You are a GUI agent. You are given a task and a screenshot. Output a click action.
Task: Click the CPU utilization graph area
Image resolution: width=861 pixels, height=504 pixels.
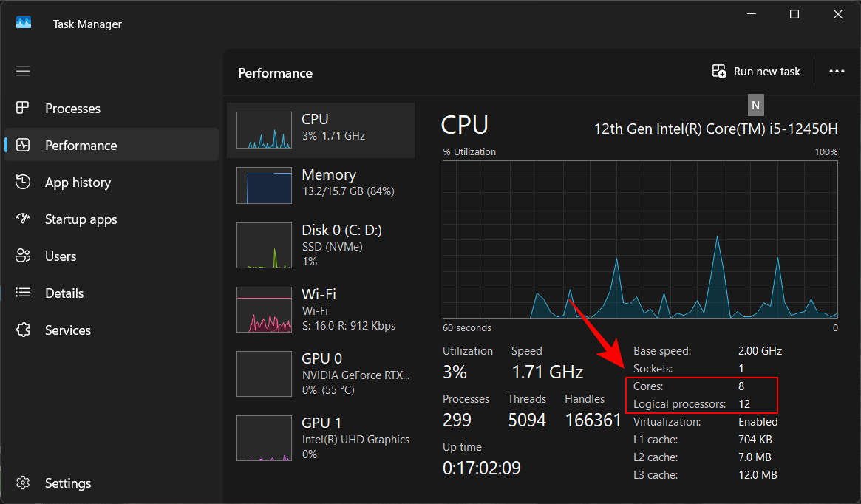(x=640, y=239)
